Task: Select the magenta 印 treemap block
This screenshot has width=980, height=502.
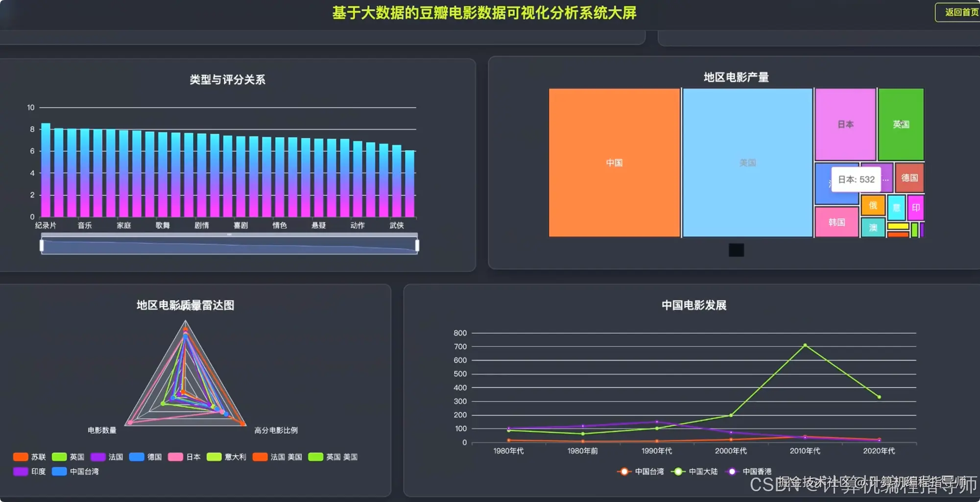Action: click(x=915, y=207)
